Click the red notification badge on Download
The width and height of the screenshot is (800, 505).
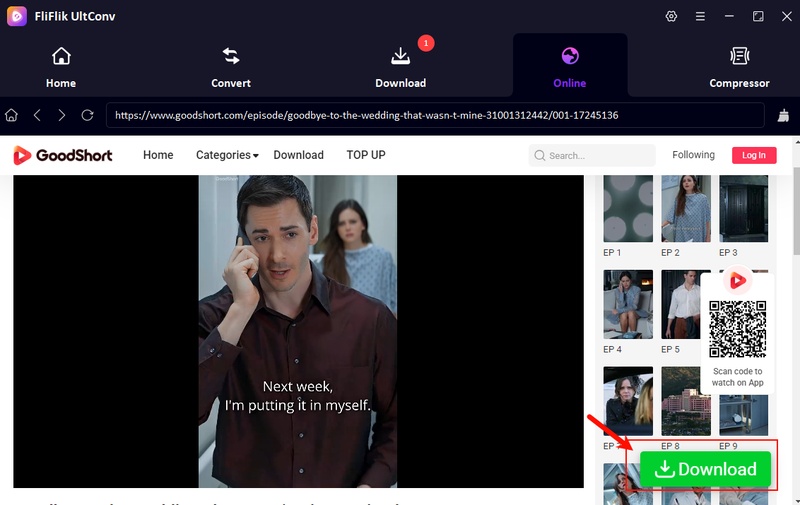(426, 43)
